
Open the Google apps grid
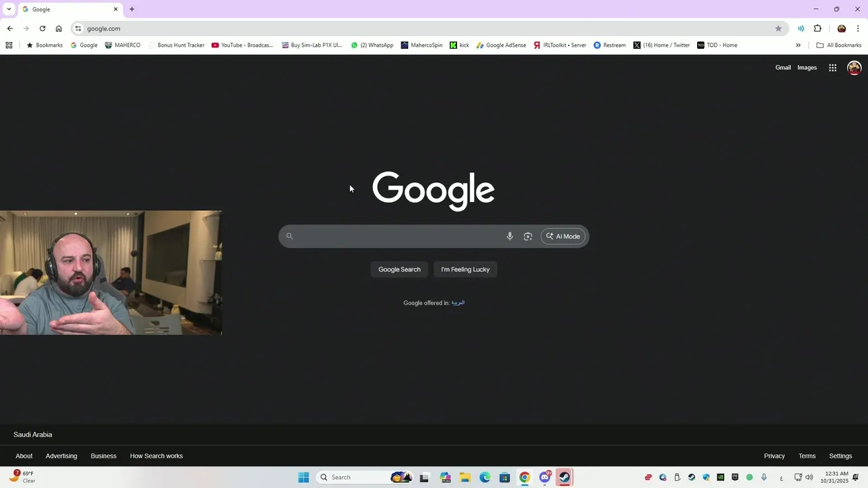click(833, 68)
